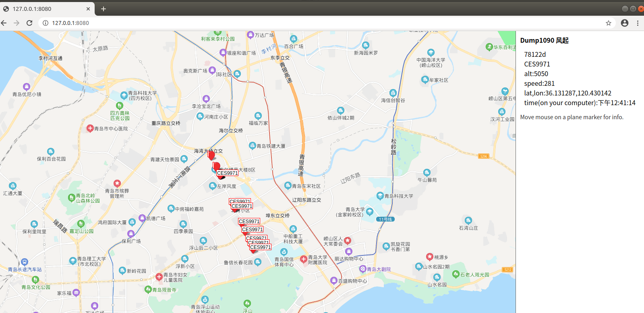
Task: Click the 78122d hex code text
Action: click(x=535, y=54)
